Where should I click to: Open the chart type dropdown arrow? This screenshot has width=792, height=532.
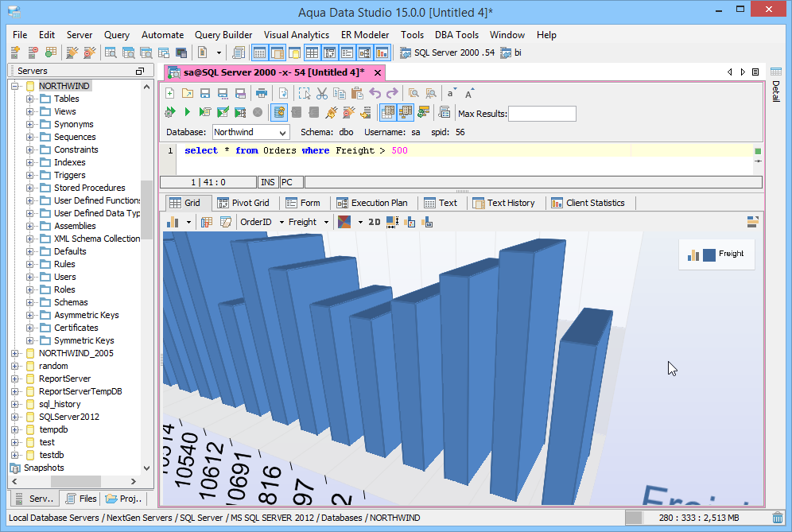189,223
